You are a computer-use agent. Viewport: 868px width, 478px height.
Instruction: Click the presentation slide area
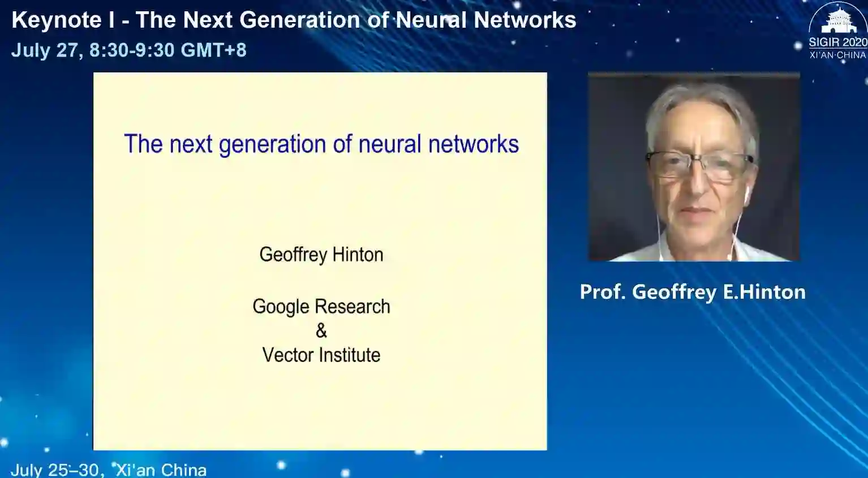320,261
